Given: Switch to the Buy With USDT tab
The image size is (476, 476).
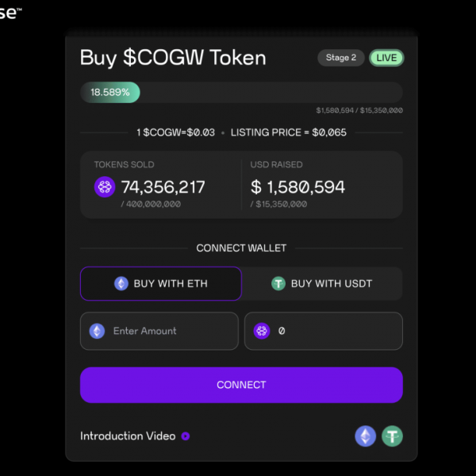Looking at the screenshot, I should tap(322, 283).
